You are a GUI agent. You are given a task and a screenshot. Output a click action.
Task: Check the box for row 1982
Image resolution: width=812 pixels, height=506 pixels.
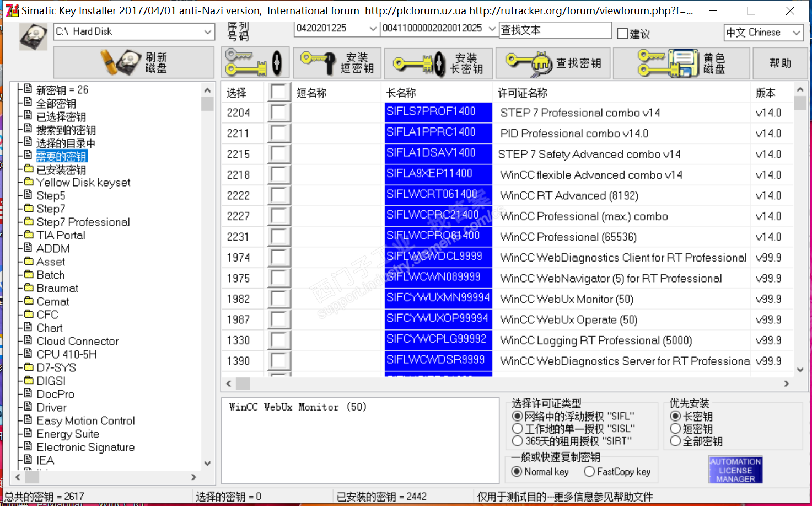pyautogui.click(x=279, y=299)
